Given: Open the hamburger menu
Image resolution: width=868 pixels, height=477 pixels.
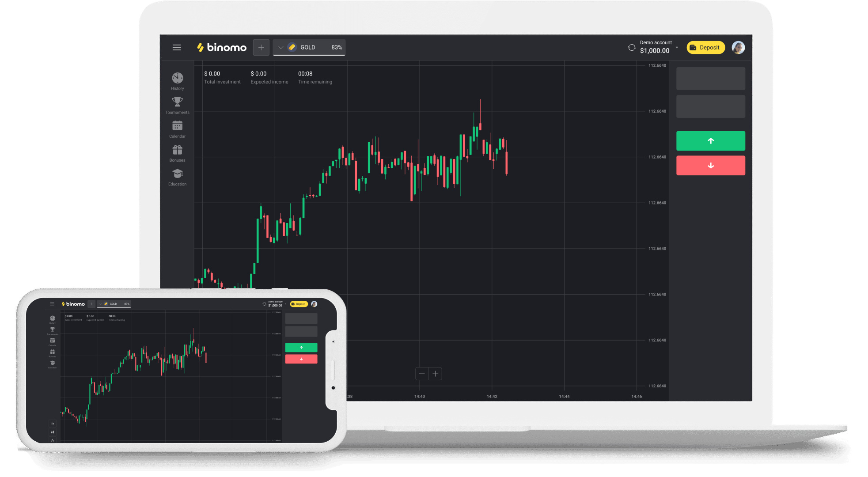Looking at the screenshot, I should point(177,47).
